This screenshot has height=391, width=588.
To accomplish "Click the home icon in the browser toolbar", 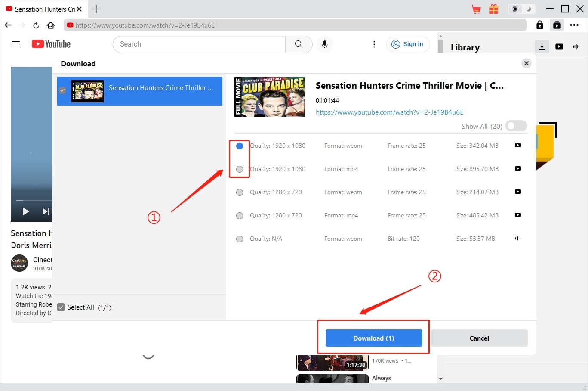I will pyautogui.click(x=51, y=25).
